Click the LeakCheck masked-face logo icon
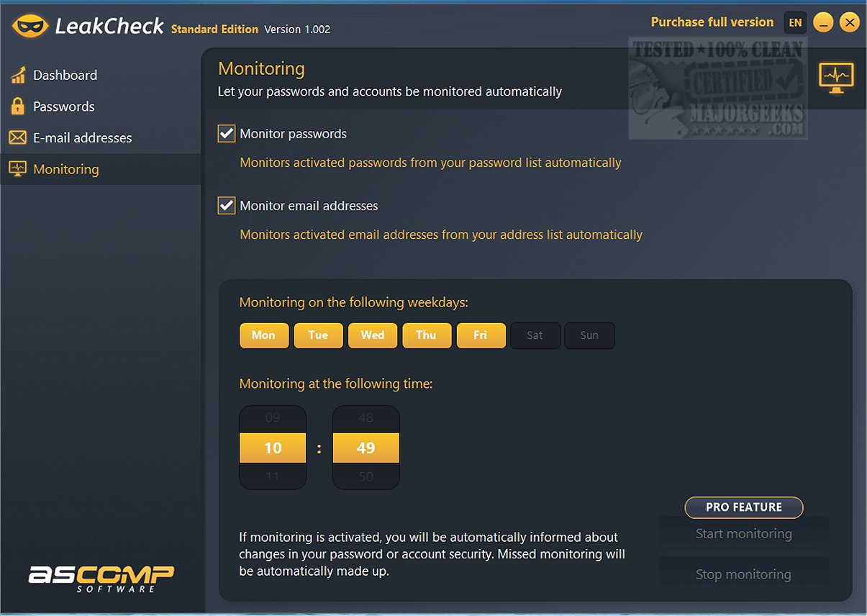The image size is (867, 616). point(31,27)
